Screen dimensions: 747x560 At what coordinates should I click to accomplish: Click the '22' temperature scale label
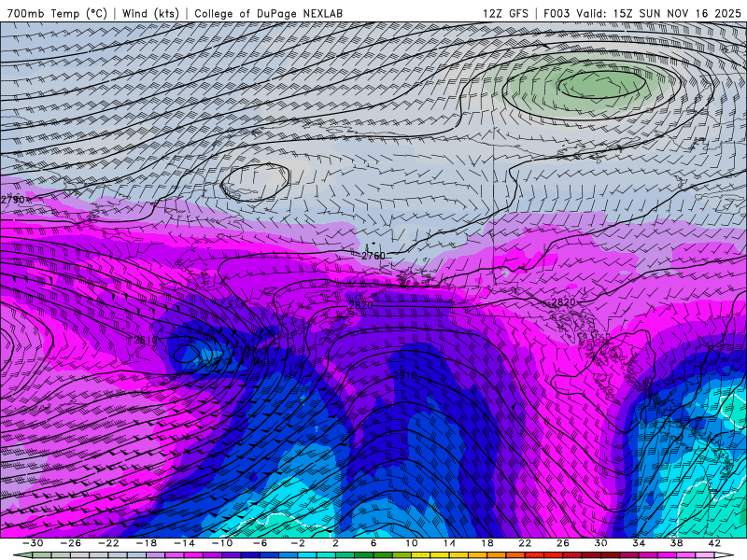coord(525,543)
